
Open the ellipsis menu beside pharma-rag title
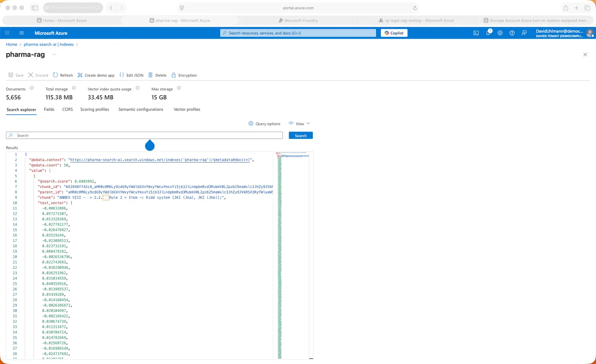tap(54, 54)
